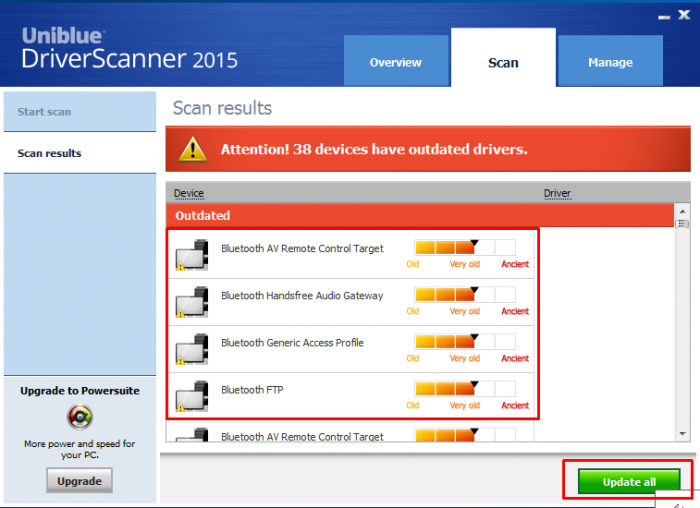
Task: Click the scrollbar down arrow
Action: 682,433
